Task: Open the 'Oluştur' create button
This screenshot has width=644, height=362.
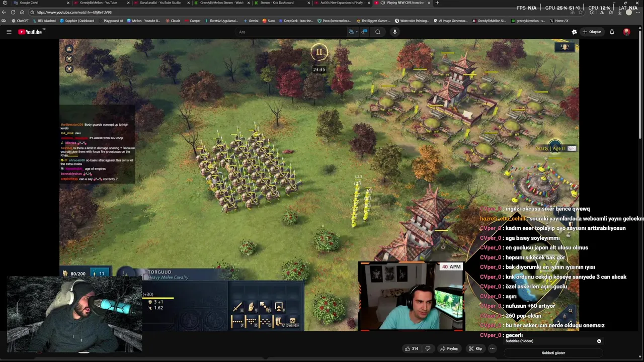Action: point(591,32)
